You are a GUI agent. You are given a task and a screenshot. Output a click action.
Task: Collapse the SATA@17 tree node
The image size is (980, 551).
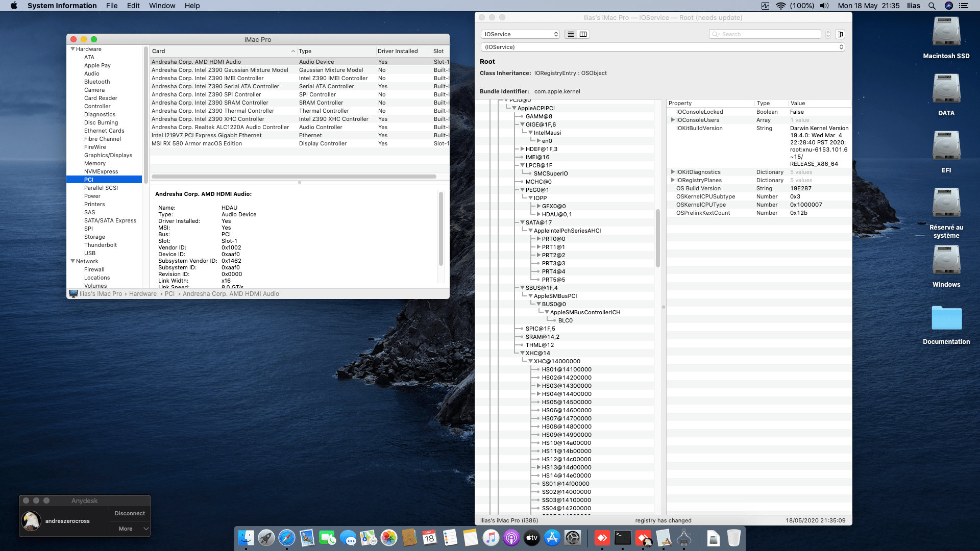click(522, 222)
